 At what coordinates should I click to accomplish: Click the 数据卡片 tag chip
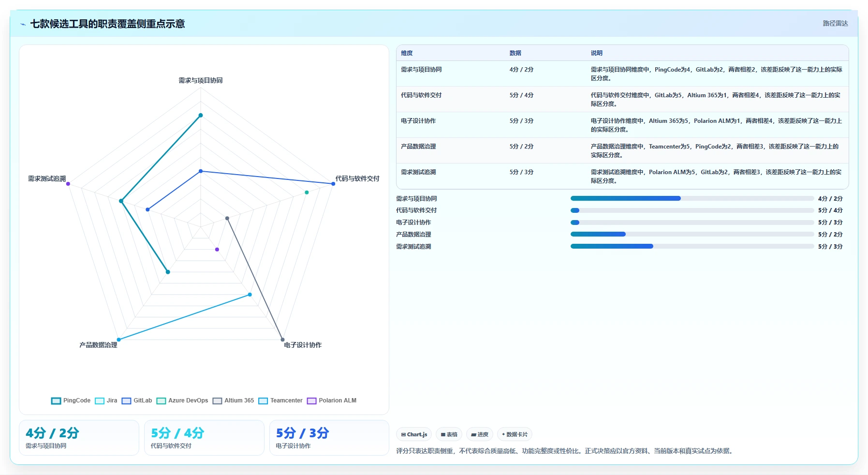pyautogui.click(x=515, y=434)
